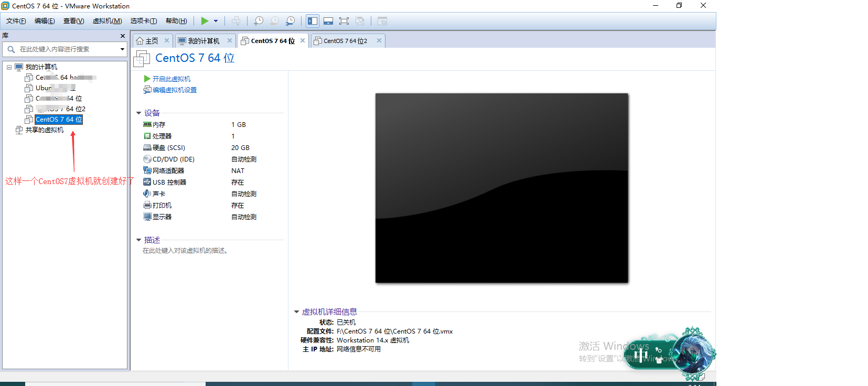Take a snapshot toolbar icon
Viewport: 868px width, 386px height.
point(259,21)
